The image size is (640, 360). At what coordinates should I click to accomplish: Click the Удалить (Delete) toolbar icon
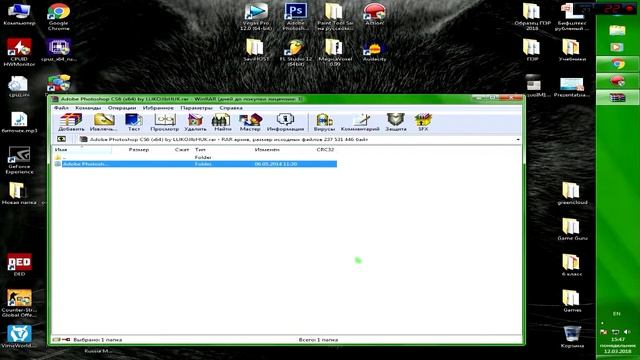(195, 122)
